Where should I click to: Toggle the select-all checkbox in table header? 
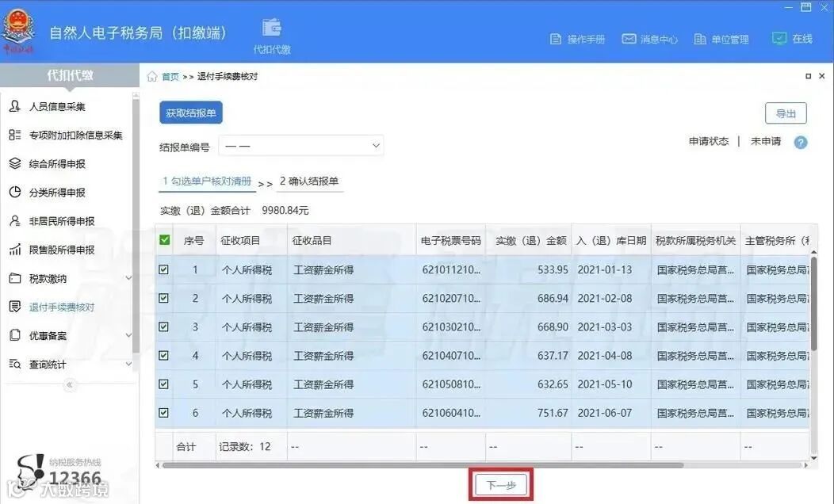point(164,240)
